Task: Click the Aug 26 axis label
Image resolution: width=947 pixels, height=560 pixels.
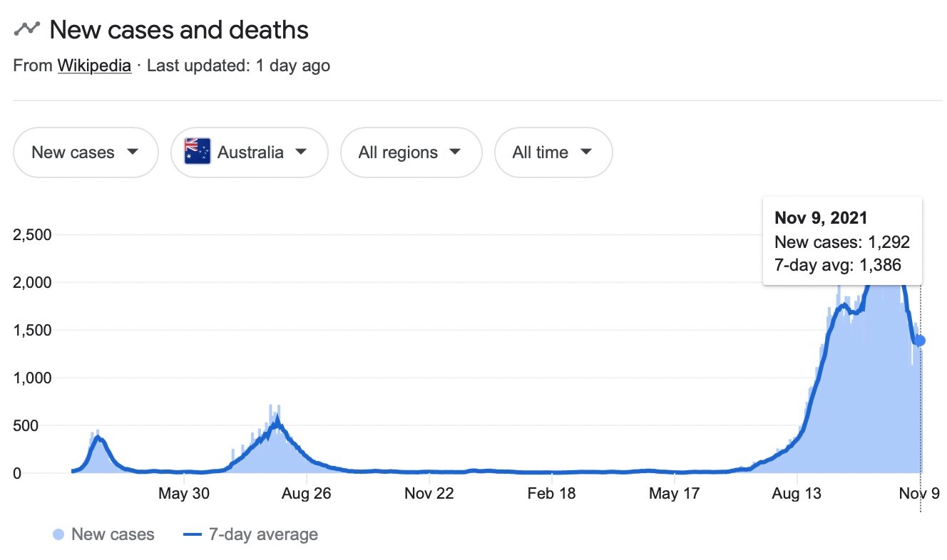Action: coord(306,494)
